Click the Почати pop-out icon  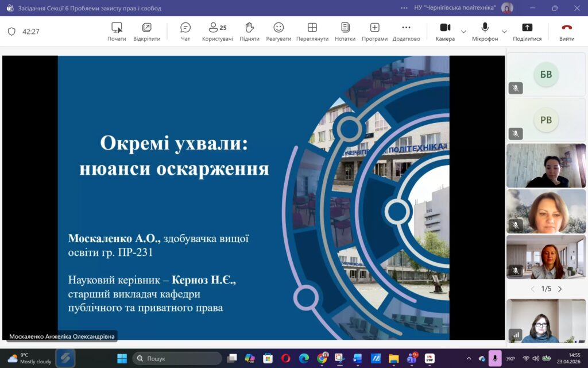(117, 32)
